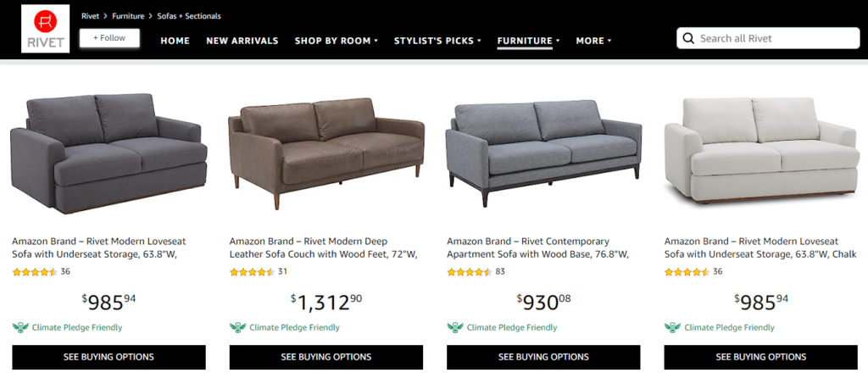Expand the More dropdown menu
The width and height of the screenshot is (868, 378).
point(593,41)
